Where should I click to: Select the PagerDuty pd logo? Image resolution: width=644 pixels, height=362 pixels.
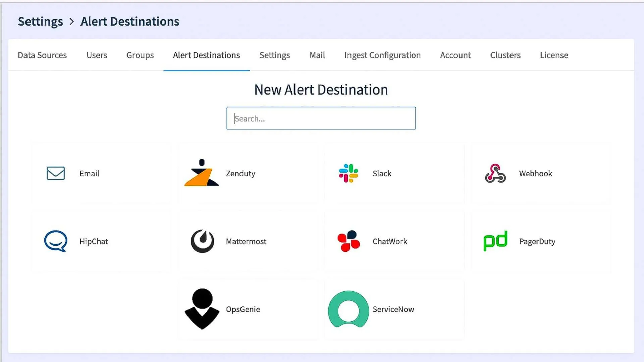[x=495, y=241]
